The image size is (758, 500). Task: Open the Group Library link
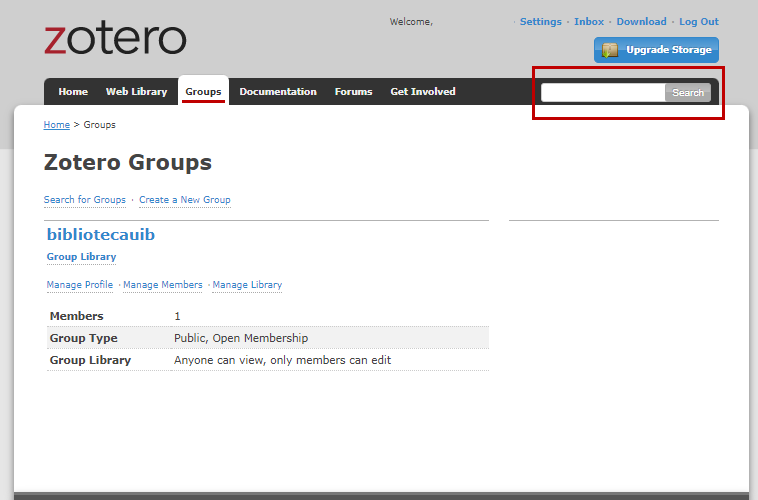pyautogui.click(x=81, y=257)
